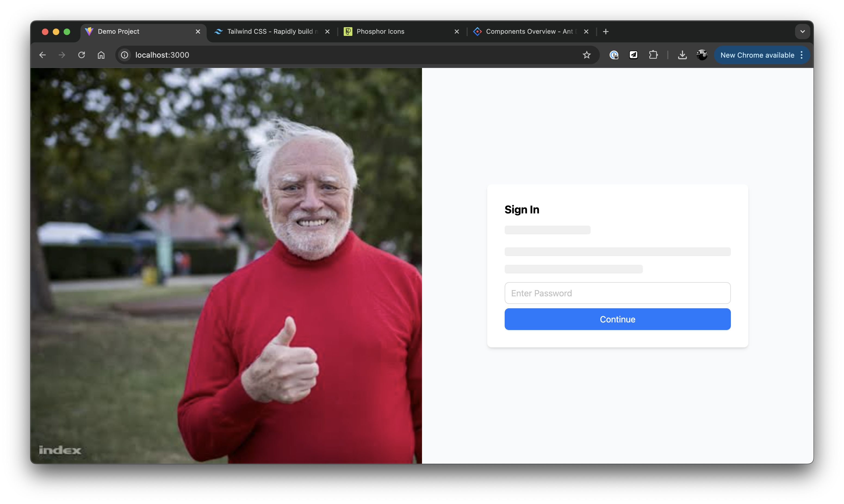Open the Downloads icon

682,55
